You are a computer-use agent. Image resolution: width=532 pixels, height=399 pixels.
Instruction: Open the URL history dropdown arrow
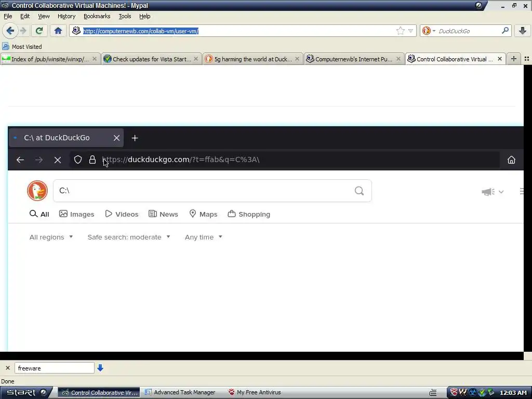click(410, 31)
